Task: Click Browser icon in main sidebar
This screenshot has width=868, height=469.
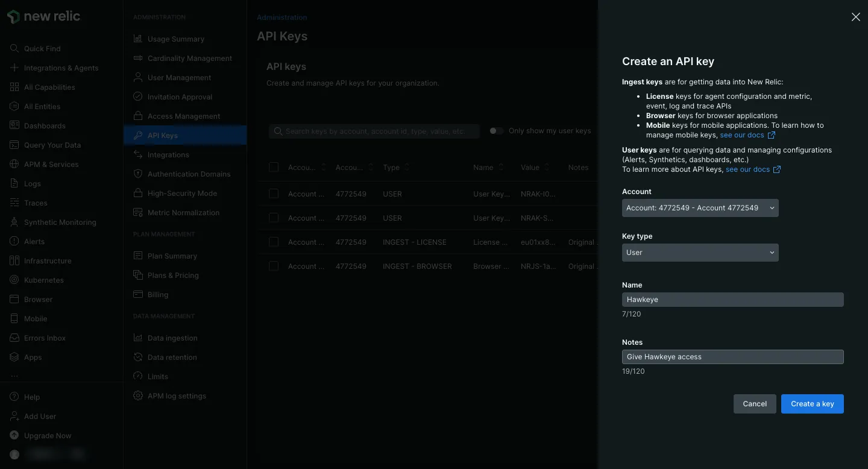Action: [x=14, y=300]
